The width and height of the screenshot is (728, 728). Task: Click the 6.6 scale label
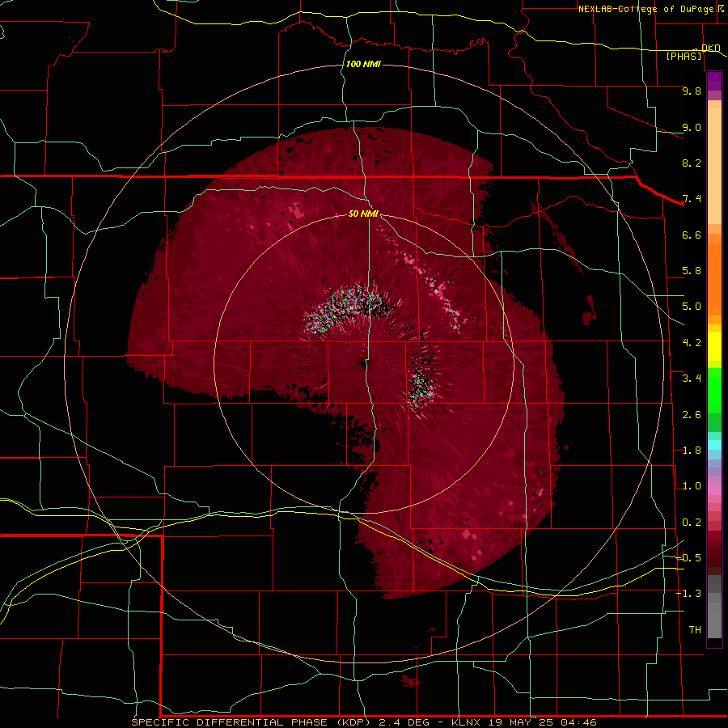(x=692, y=235)
